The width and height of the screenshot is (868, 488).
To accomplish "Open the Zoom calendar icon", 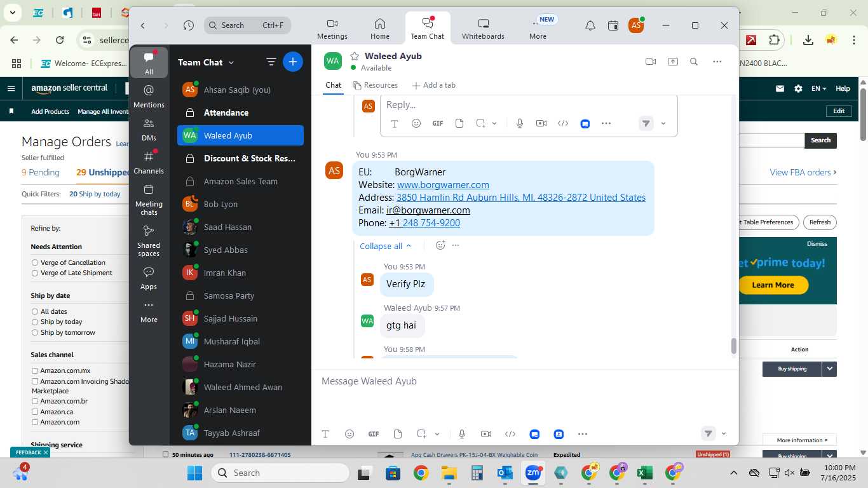I will coord(613,25).
